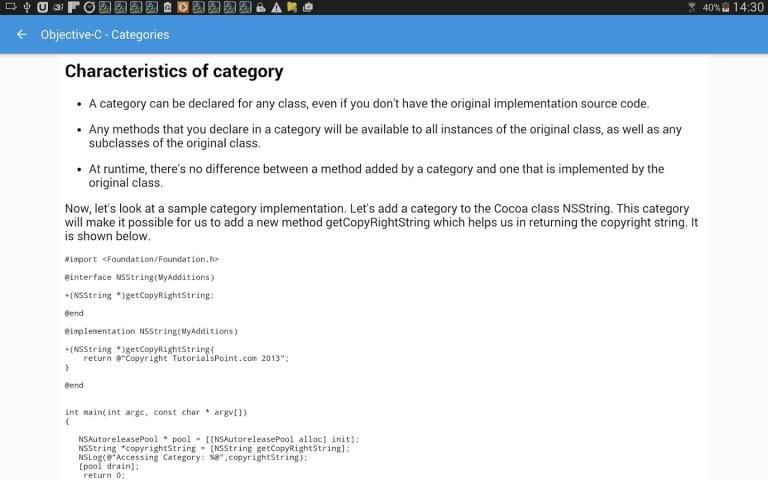Click the paragraph beginning 'Now, let's look'
The image size is (768, 480).
pos(381,222)
